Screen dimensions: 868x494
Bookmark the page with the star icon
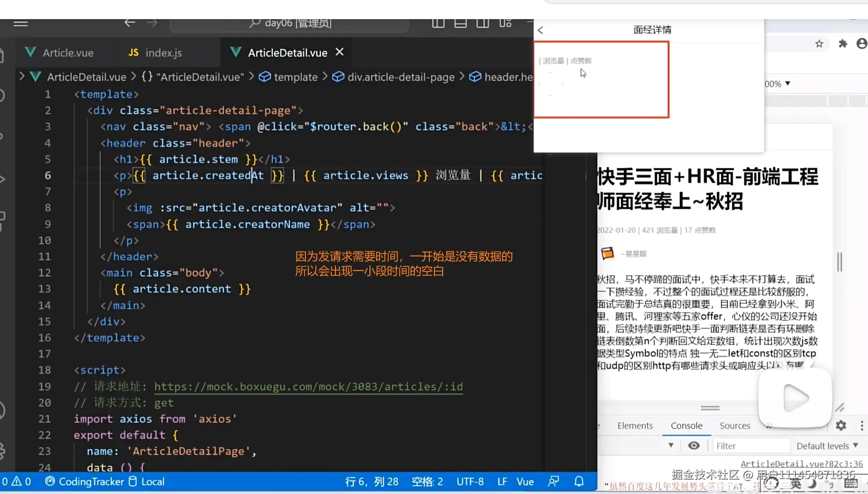819,44
